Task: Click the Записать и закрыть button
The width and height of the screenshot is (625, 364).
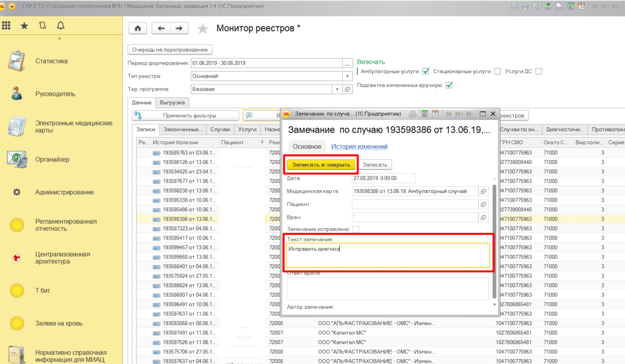Action: click(321, 164)
